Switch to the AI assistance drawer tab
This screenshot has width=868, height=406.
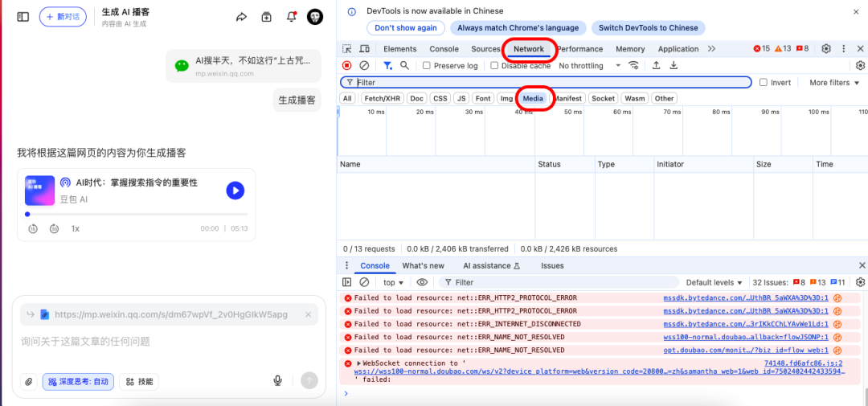point(492,265)
